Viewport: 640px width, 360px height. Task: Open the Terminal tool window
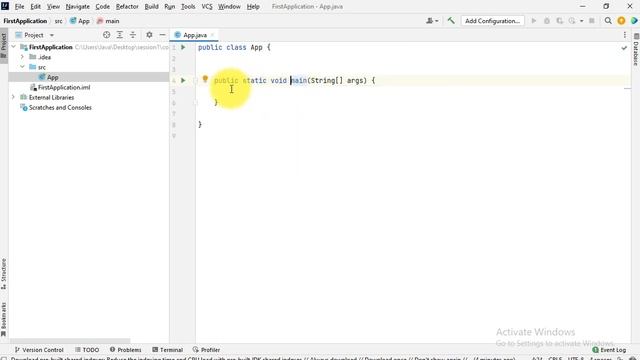click(167, 350)
